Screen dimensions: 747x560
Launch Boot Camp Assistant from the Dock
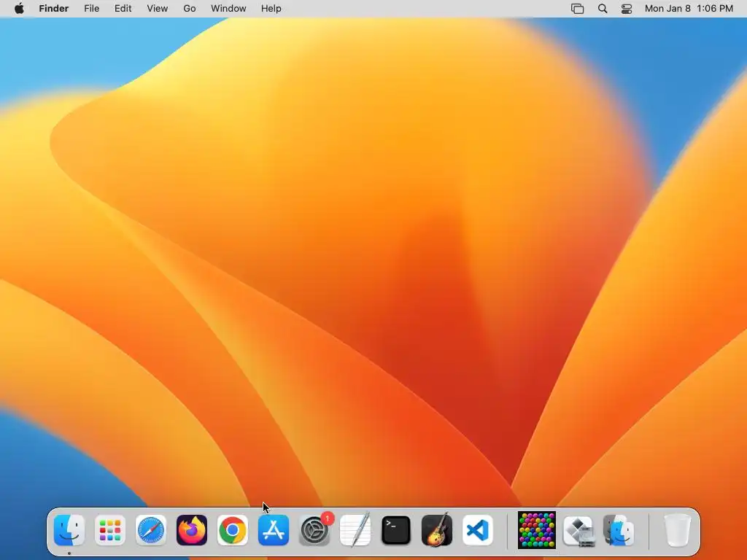click(x=578, y=530)
